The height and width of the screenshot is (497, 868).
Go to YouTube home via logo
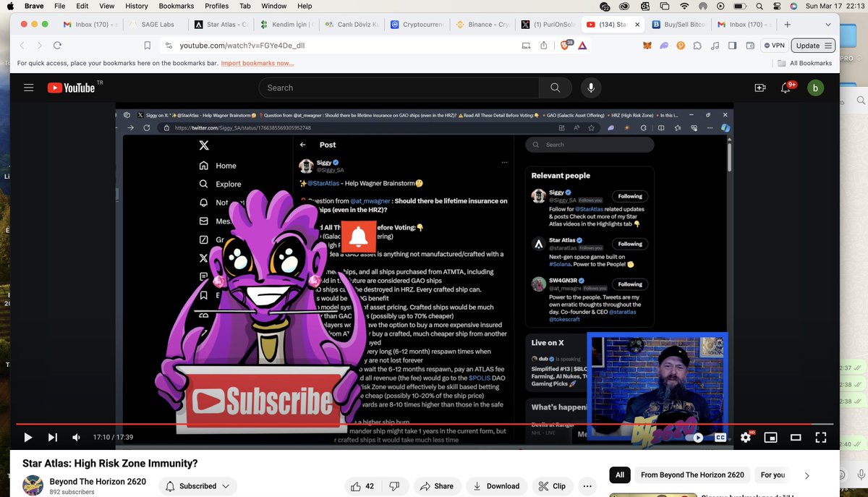point(72,88)
